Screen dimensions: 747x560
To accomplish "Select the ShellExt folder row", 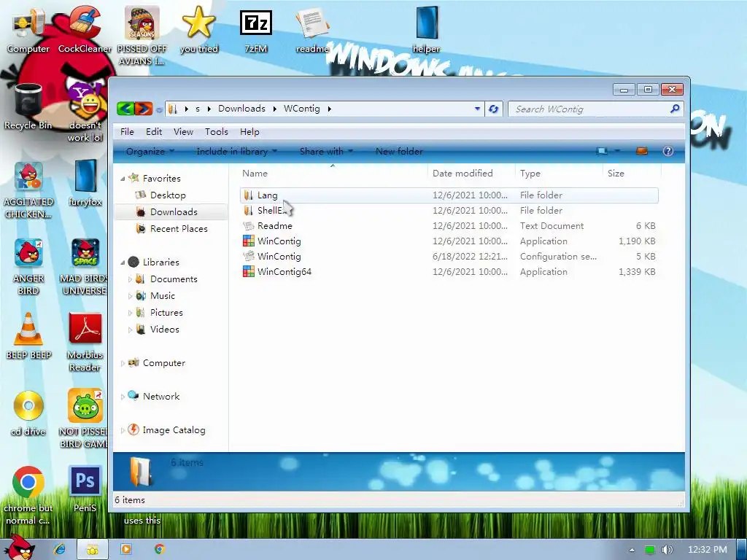I will click(449, 211).
